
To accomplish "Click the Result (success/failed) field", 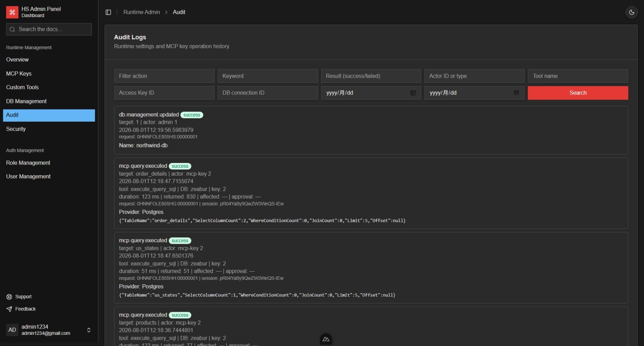I will point(371,76).
